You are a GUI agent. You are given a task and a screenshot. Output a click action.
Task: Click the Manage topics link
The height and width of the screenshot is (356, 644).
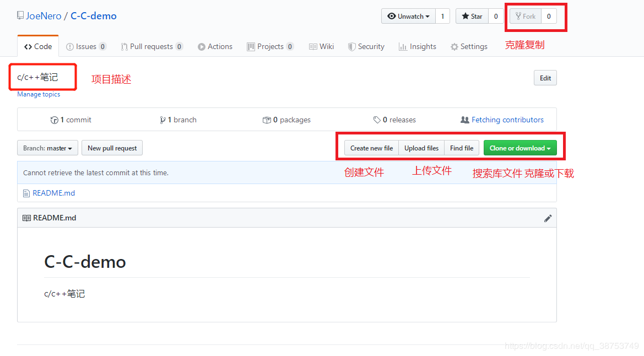[39, 94]
